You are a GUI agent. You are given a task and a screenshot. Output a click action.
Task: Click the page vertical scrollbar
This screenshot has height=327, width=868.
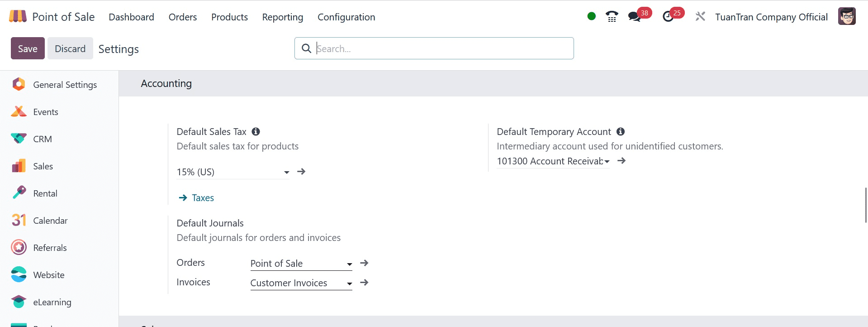866,205
